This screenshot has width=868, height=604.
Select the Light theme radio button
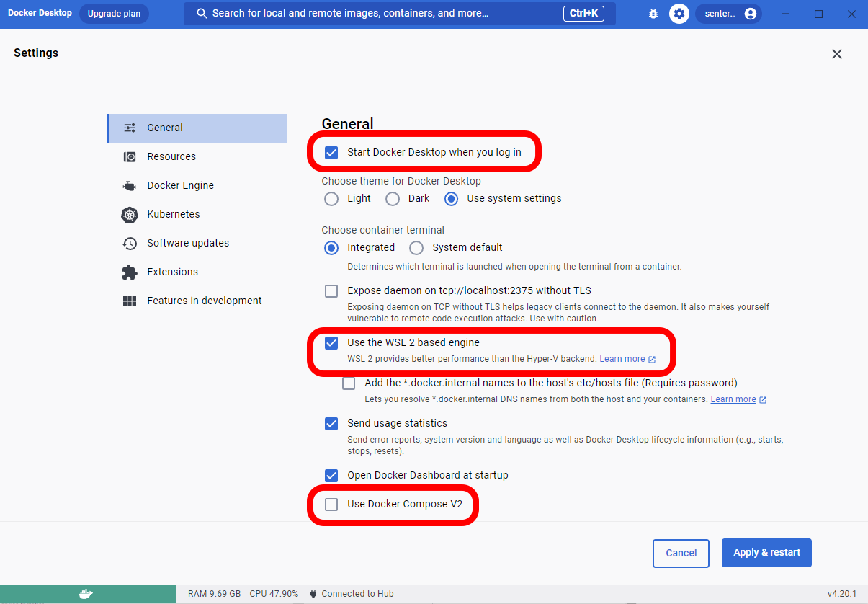(331, 199)
